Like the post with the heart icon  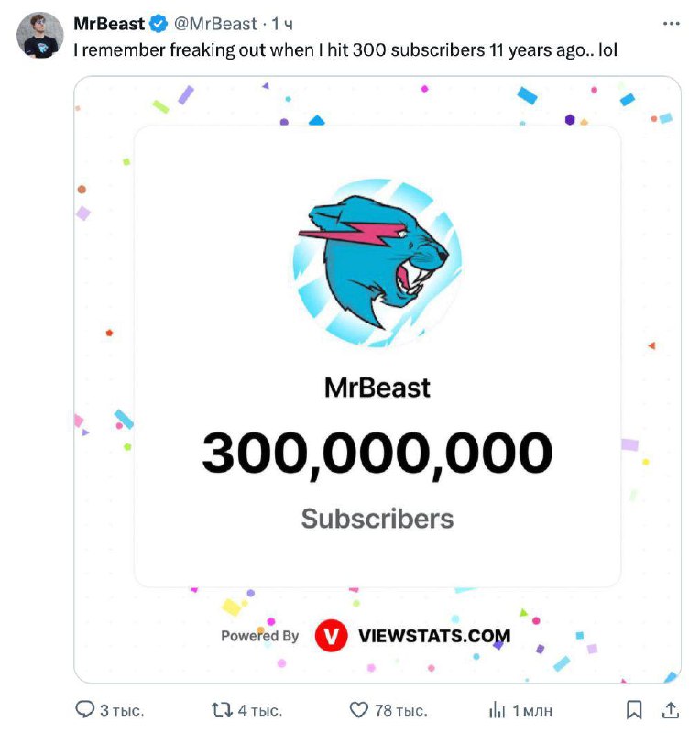(360, 710)
